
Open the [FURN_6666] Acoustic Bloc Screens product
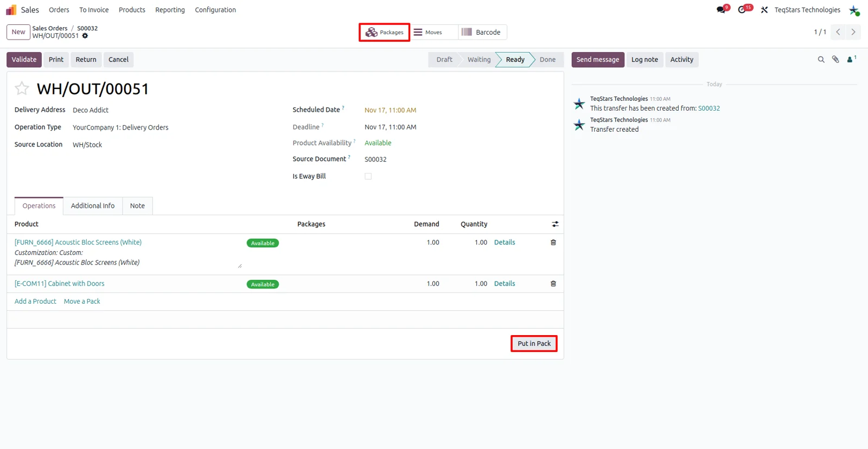pos(78,242)
